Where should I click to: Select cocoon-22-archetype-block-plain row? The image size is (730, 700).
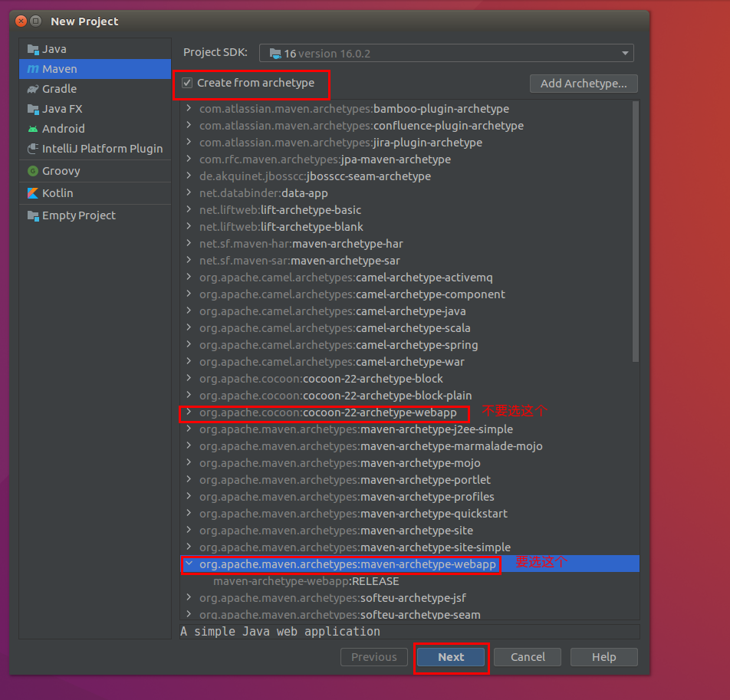[x=409, y=396]
